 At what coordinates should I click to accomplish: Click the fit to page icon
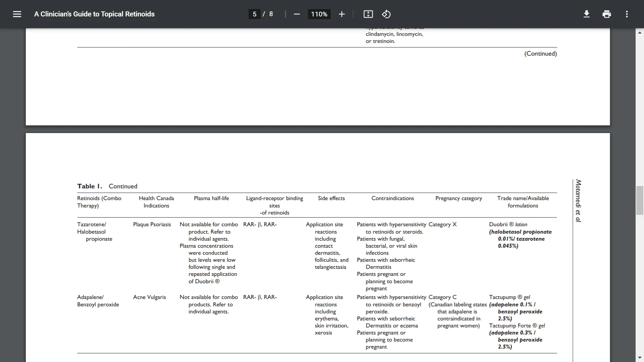[368, 14]
